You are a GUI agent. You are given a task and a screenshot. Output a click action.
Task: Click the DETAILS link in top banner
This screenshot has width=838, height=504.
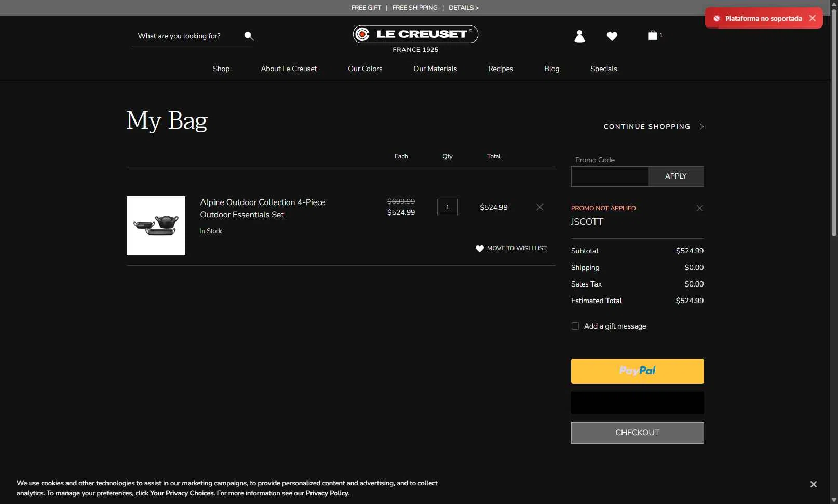(464, 8)
